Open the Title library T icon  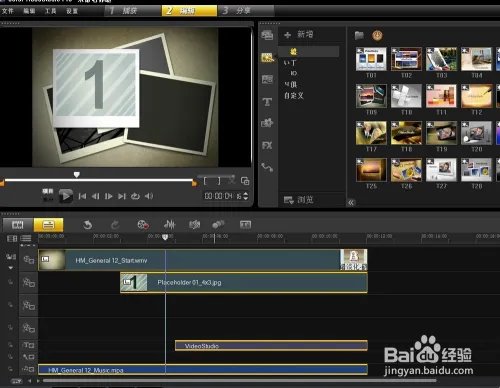[267, 102]
